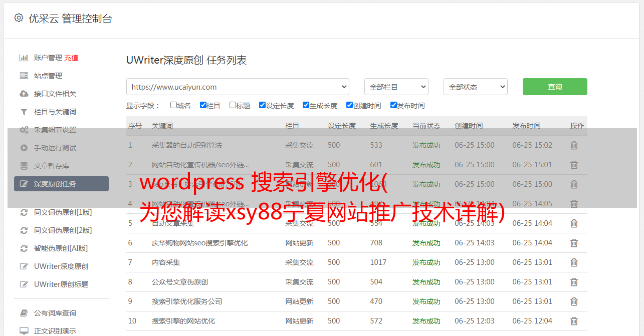Click keyword 内容采集 in row 7
This screenshot has width=644, height=336.
[166, 262]
